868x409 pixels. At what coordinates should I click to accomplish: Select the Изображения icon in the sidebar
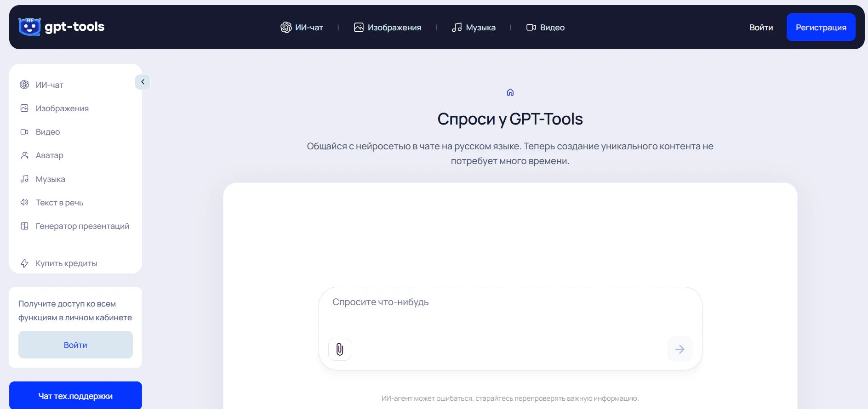pyautogui.click(x=24, y=108)
